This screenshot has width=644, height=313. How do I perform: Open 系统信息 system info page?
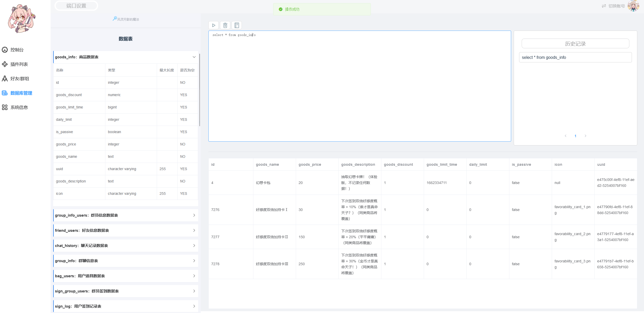point(19,107)
